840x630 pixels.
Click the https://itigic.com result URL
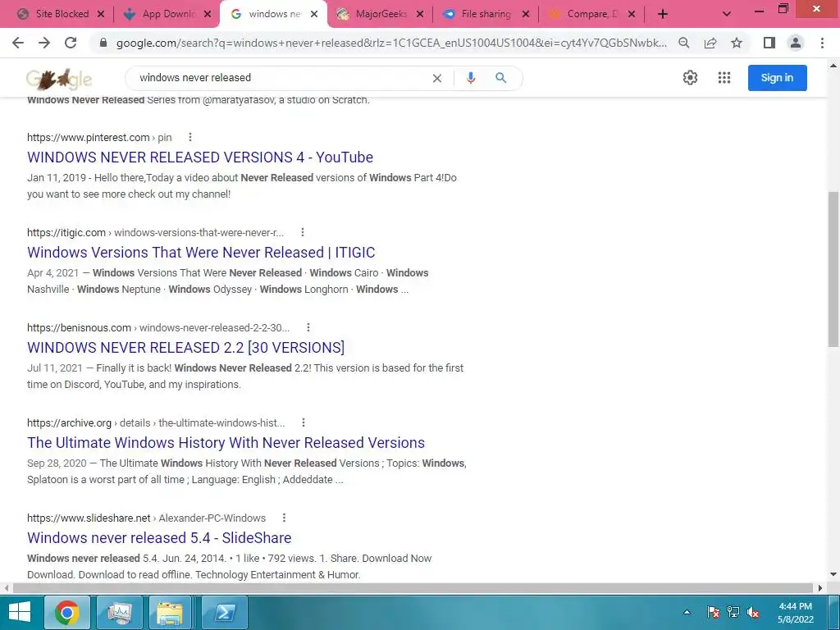point(66,232)
